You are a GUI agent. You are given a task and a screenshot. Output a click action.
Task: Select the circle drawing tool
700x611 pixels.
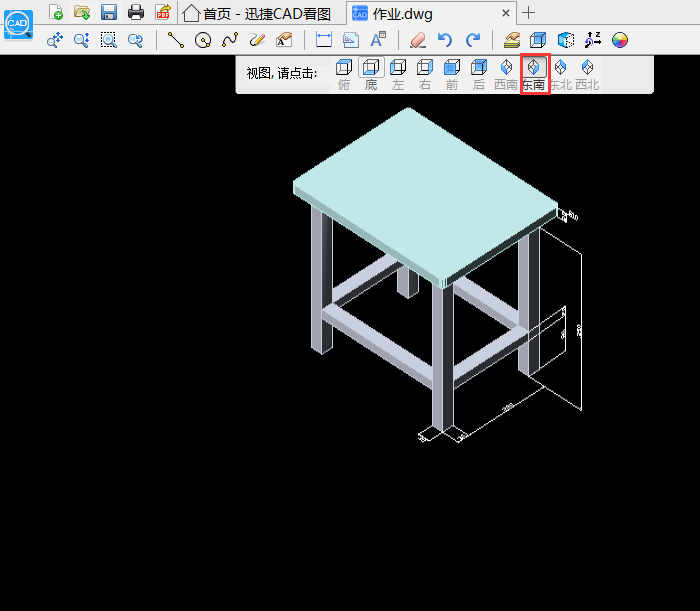point(203,40)
